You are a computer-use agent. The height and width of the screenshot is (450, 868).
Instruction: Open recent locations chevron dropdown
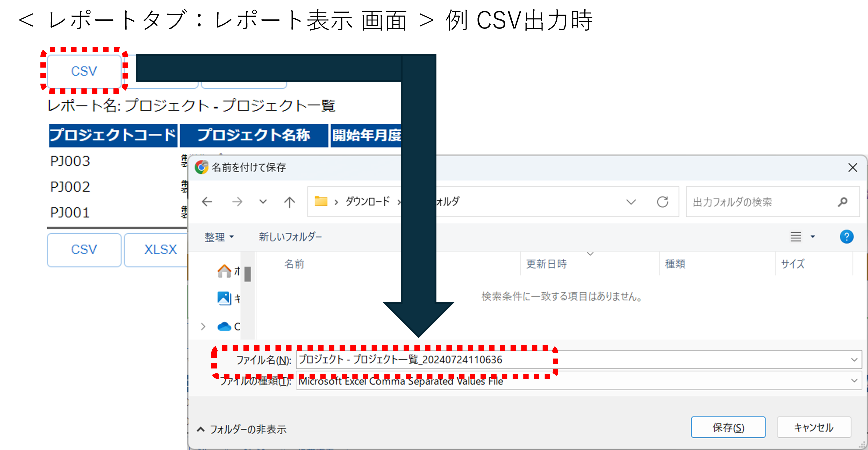[263, 202]
